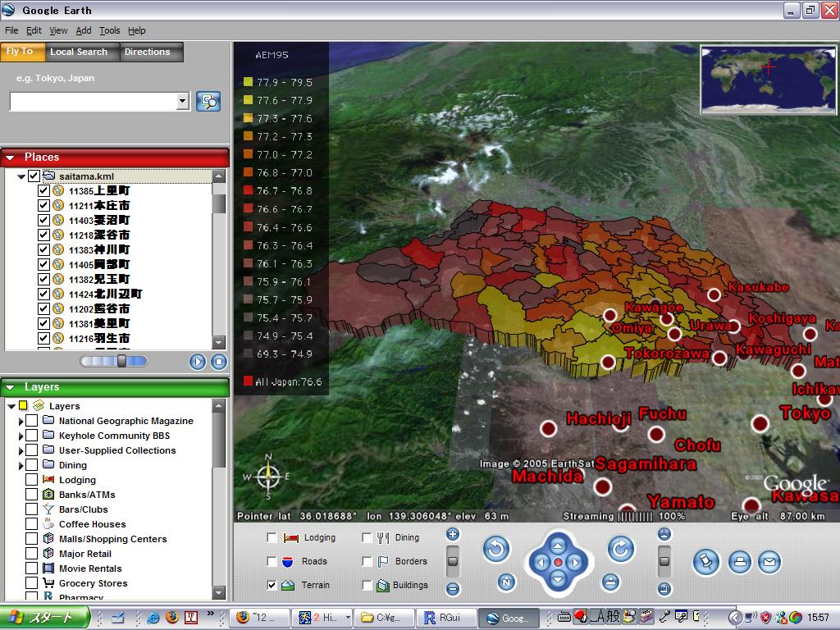Open Internet Explorer from quick launch
This screenshot has width=840, height=630.
[x=153, y=618]
